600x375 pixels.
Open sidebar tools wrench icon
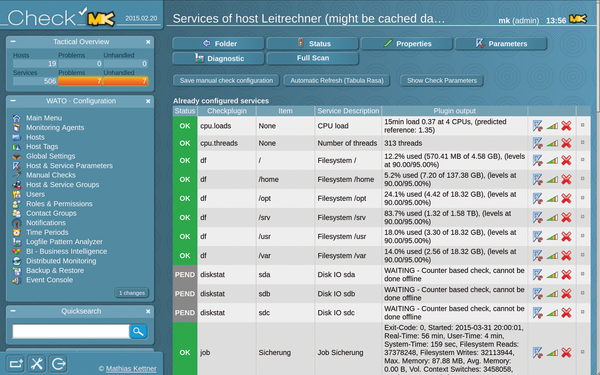tap(37, 364)
